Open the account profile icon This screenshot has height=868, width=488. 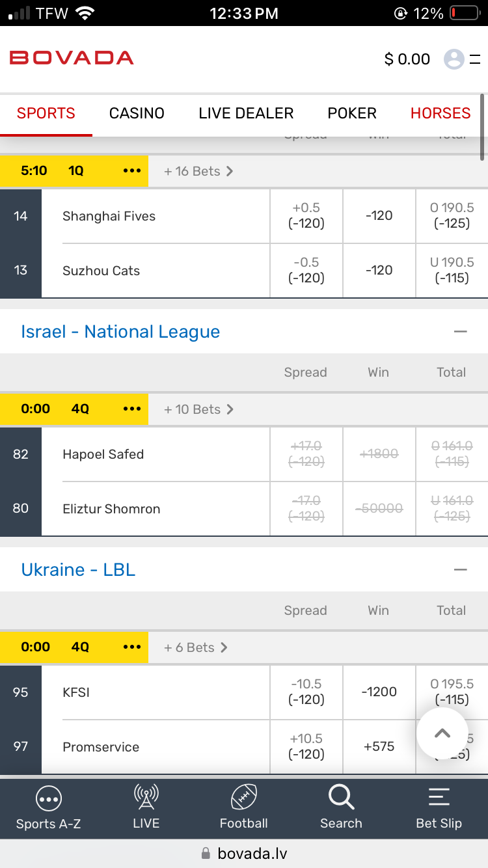(x=454, y=59)
